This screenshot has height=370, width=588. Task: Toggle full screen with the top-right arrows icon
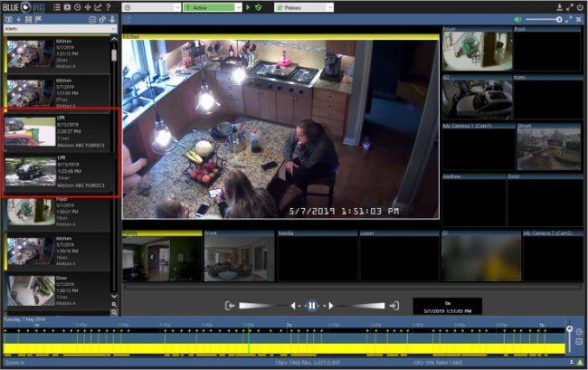(570, 7)
